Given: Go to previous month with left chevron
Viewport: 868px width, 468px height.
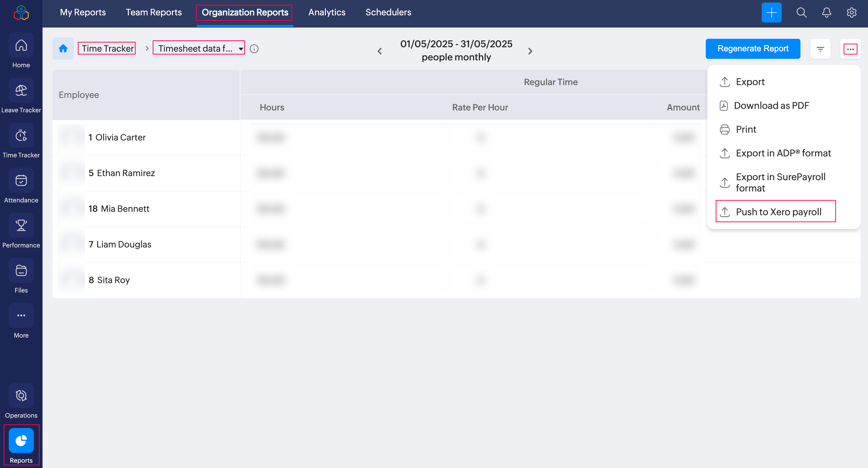Looking at the screenshot, I should tap(380, 51).
